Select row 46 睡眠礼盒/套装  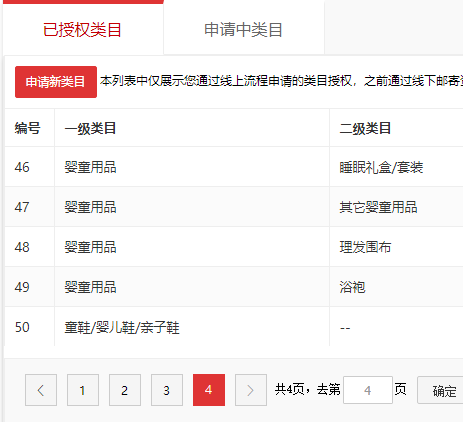point(234,167)
